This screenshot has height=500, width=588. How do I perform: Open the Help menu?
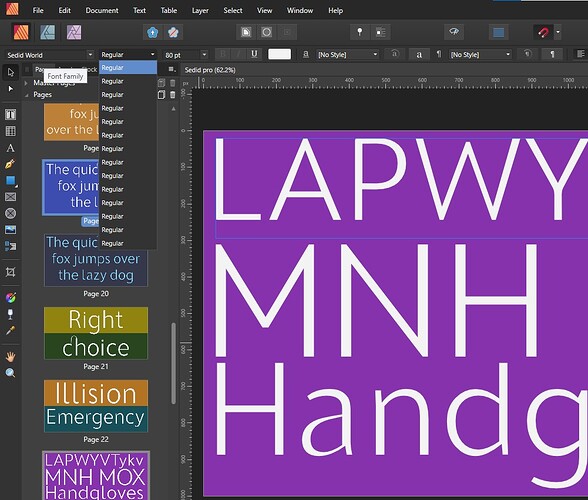pos(335,11)
